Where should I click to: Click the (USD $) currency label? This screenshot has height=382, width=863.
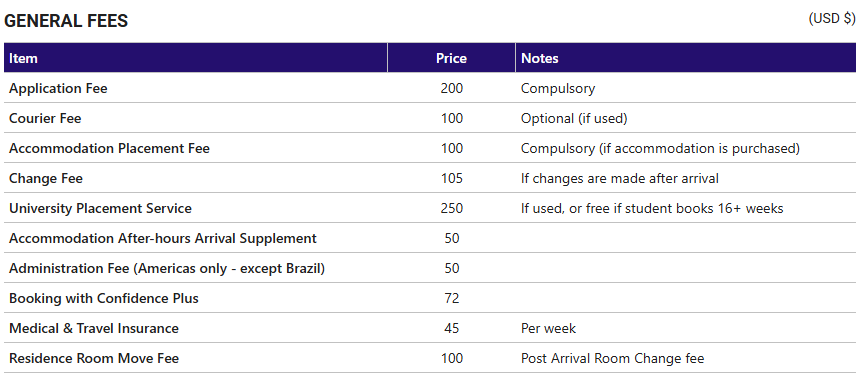pos(832,18)
